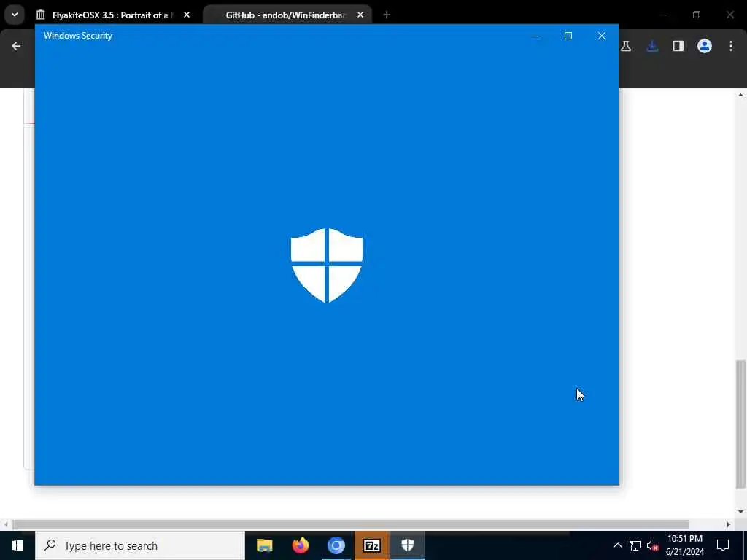
Task: Minimize the Chrome browser window
Action: click(662, 15)
